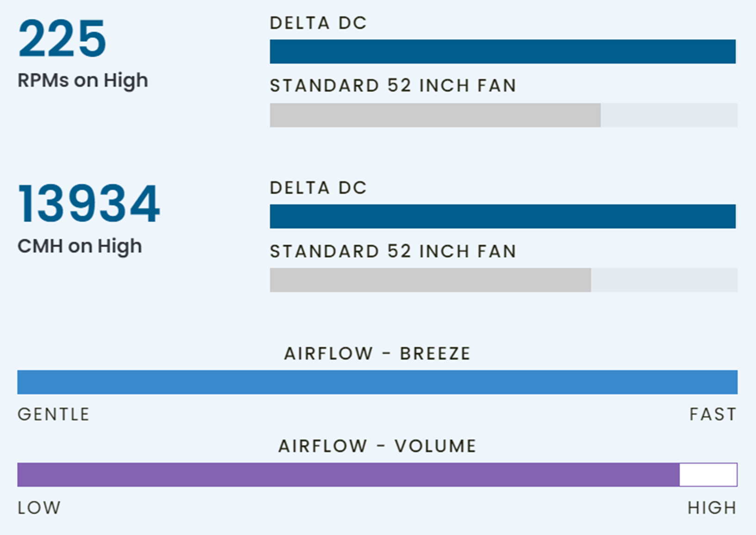Click the purple airflow volume bar

coord(348,475)
